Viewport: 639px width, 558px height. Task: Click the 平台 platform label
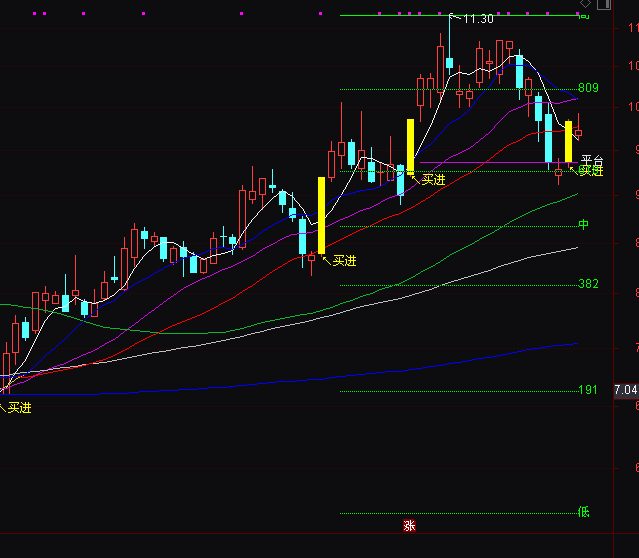592,160
